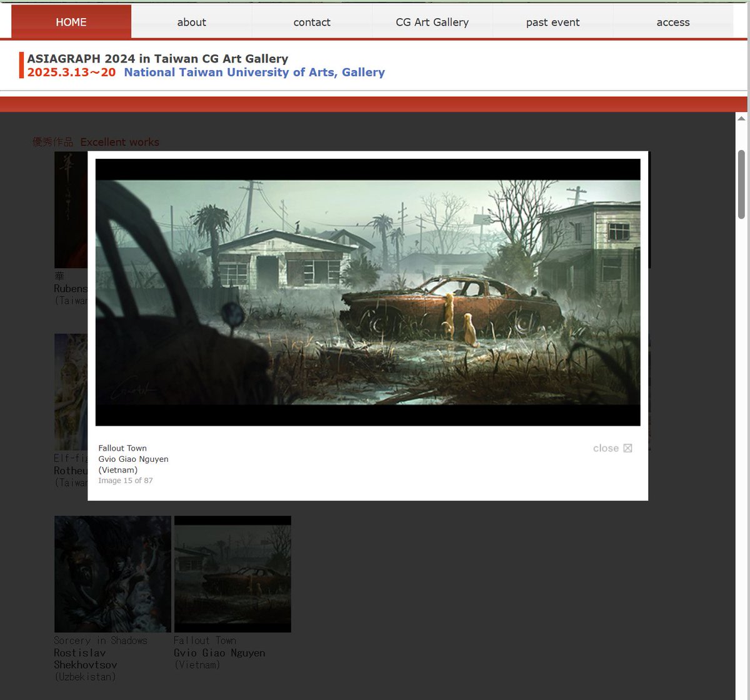This screenshot has height=700, width=750.
Task: Click the vertical scrollbar thumb
Action: (x=741, y=184)
